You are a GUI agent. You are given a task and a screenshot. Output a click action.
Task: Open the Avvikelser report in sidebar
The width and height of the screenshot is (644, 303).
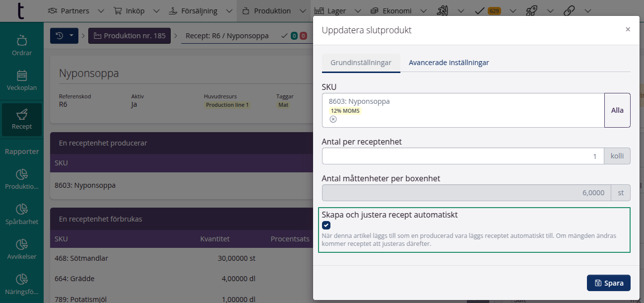point(22,249)
